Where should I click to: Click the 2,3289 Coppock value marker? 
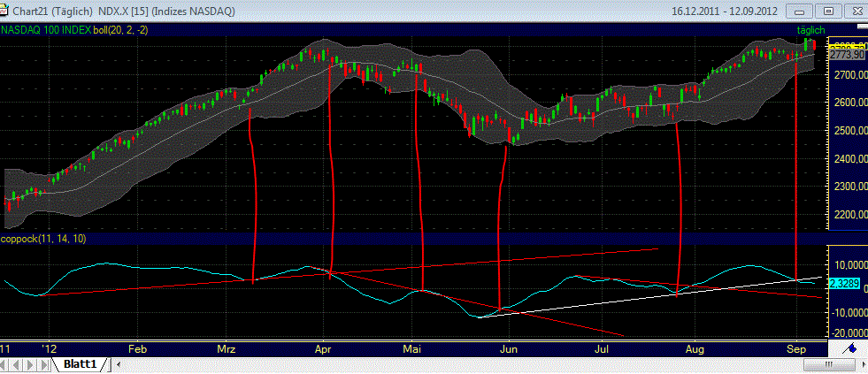coord(844,285)
